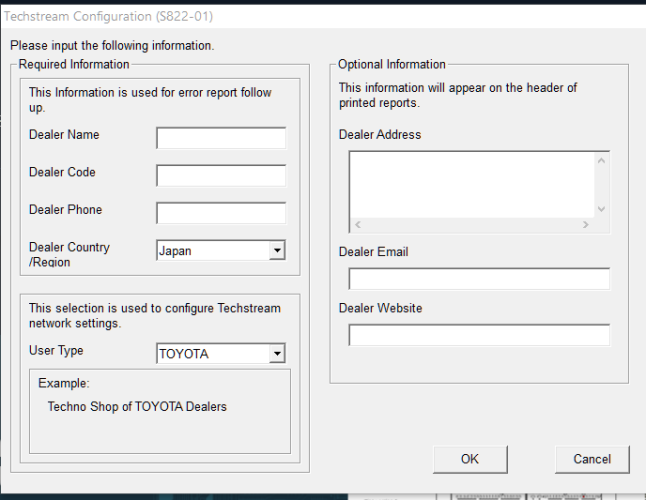Focus the Dealer Phone text box

[x=221, y=213]
